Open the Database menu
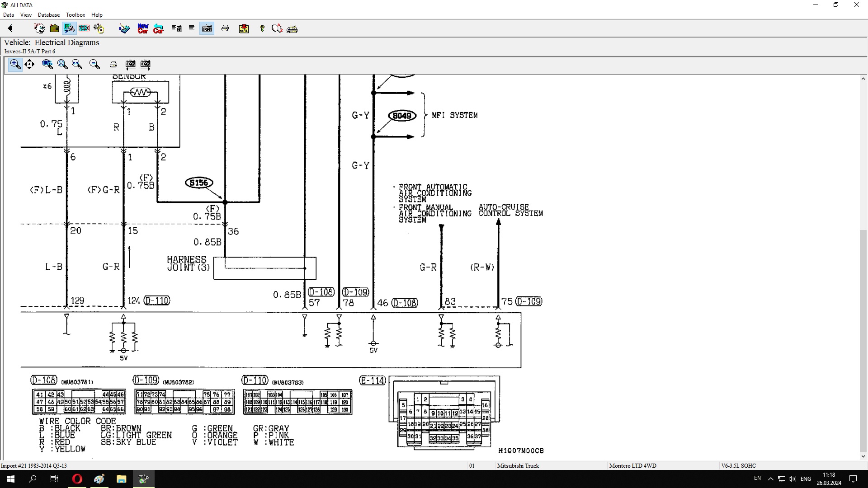This screenshot has height=488, width=868. [48, 15]
